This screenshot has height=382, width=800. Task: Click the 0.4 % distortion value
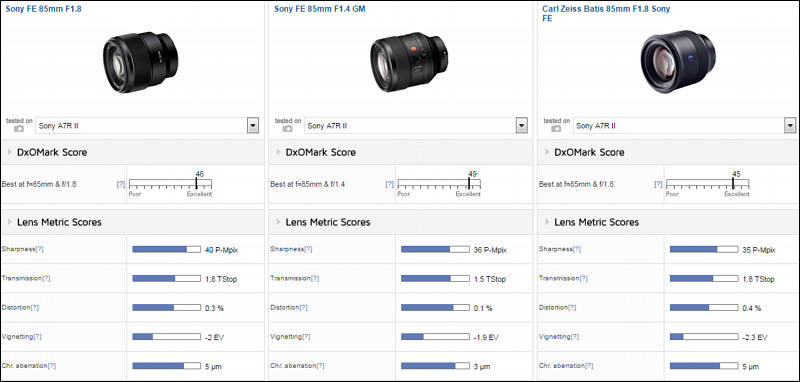pos(752,308)
